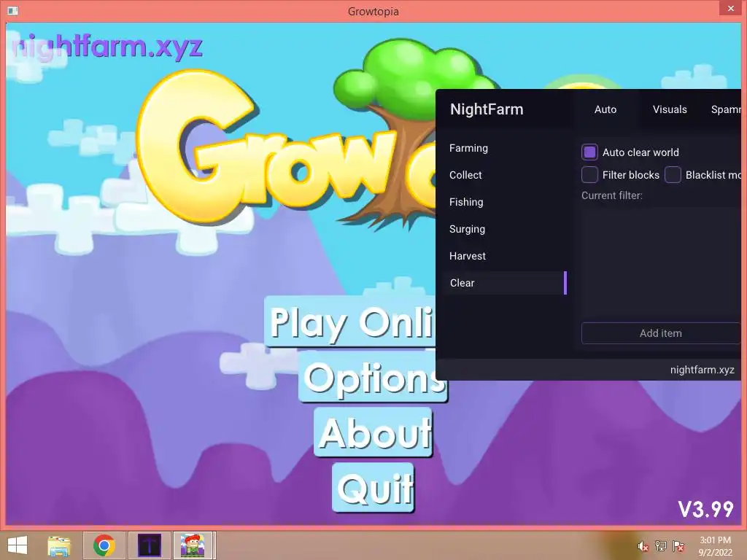This screenshot has width=747, height=560.
Task: Open the dark purple T app in taskbar
Action: coord(149,545)
